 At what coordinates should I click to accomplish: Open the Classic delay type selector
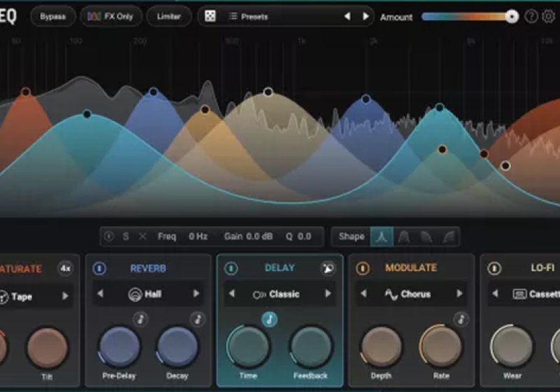276,294
